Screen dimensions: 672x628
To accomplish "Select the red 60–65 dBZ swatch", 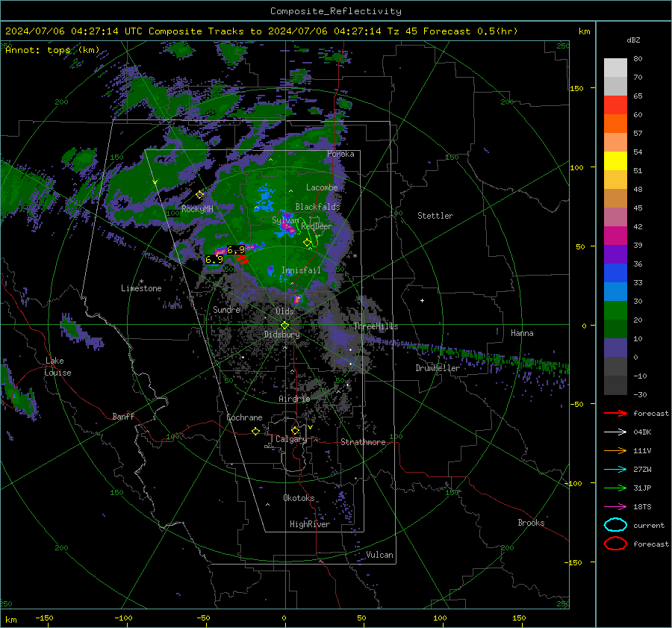I will [x=615, y=105].
